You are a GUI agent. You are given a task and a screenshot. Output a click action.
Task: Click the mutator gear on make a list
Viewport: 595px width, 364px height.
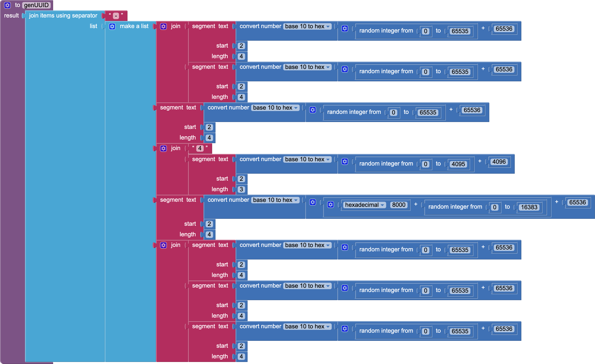pos(112,26)
